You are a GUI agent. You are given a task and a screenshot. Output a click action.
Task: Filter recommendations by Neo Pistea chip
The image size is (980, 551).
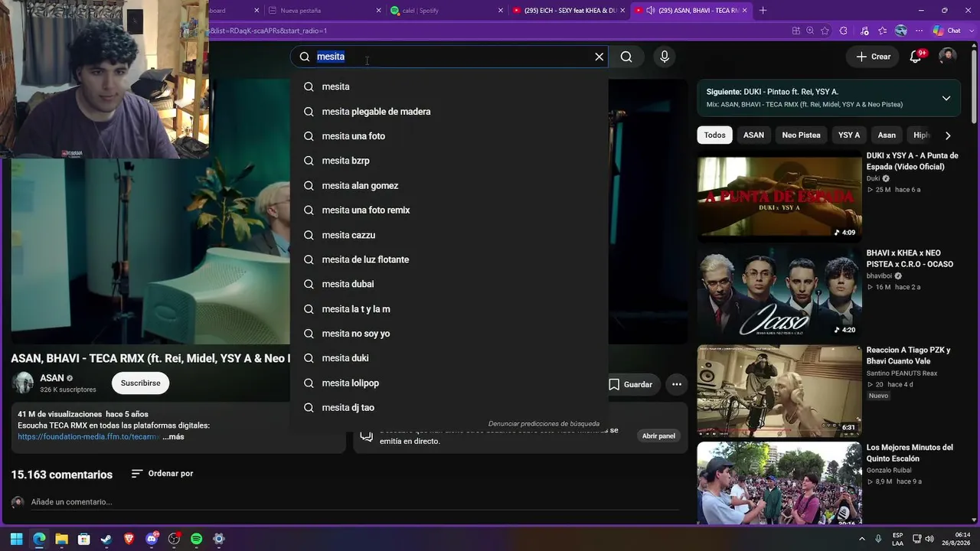pyautogui.click(x=801, y=135)
